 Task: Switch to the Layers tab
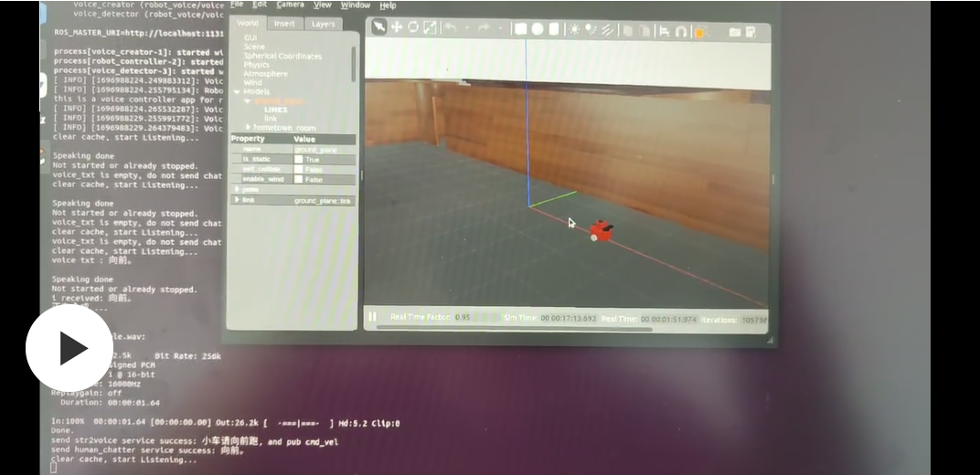[323, 24]
